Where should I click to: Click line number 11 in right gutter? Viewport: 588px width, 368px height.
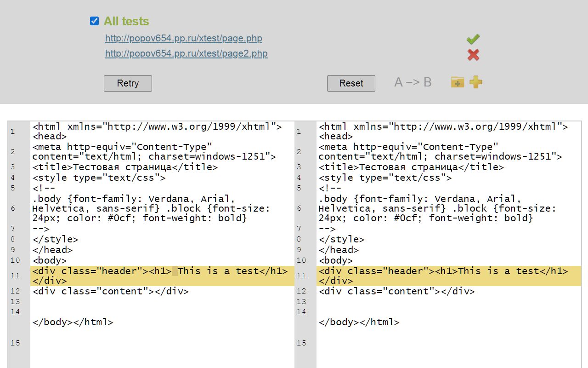click(301, 276)
